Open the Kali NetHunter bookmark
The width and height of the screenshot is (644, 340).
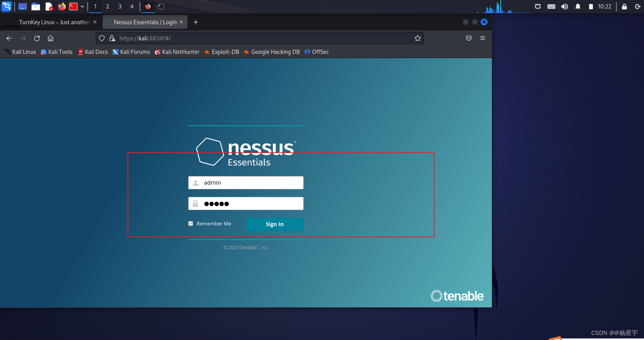pos(177,52)
